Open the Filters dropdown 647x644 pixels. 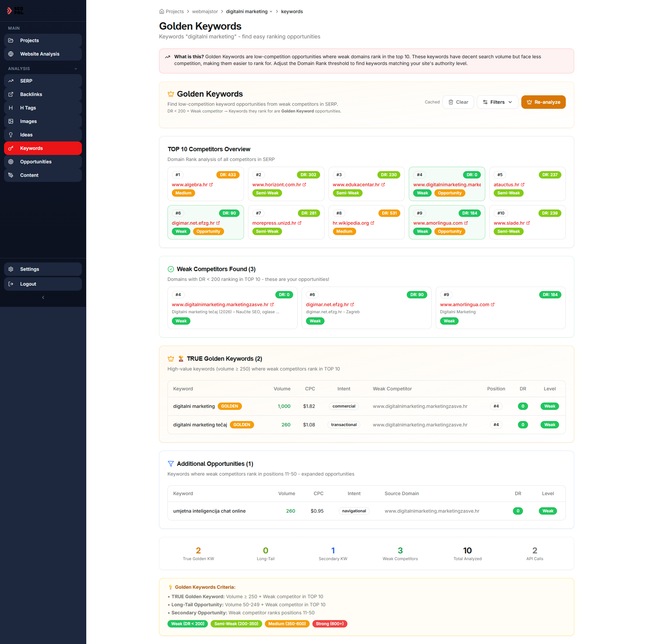pyautogui.click(x=497, y=102)
